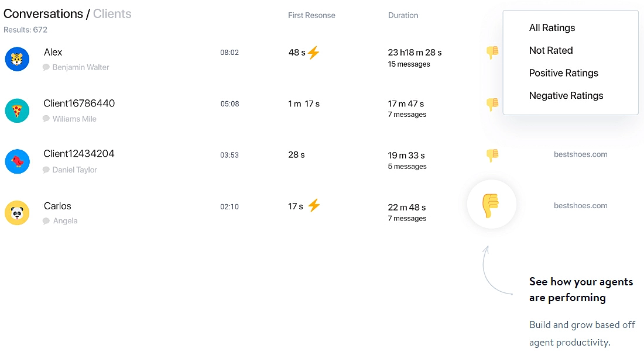This screenshot has height=359, width=644.
Task: Click the large highlighted thumbs-down in Carlos's row
Action: (x=491, y=205)
